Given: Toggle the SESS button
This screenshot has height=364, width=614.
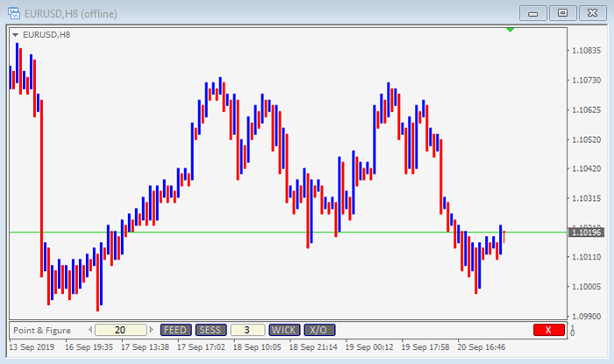Looking at the screenshot, I should 211,330.
